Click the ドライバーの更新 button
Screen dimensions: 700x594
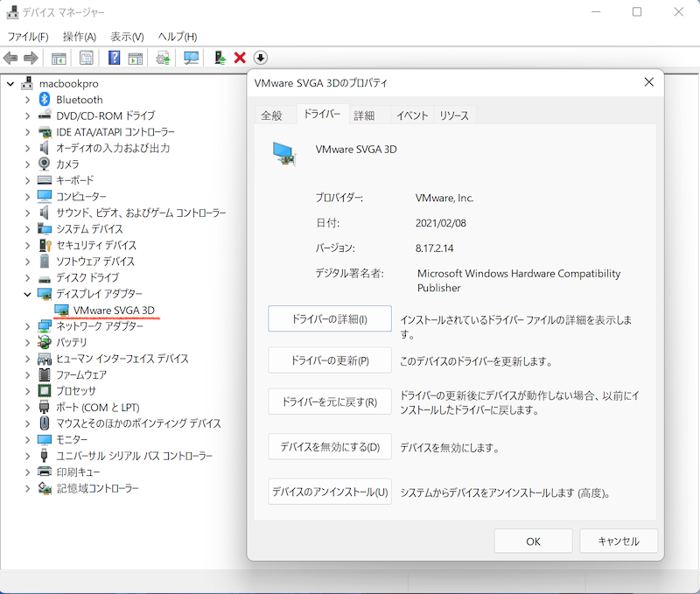(x=329, y=360)
